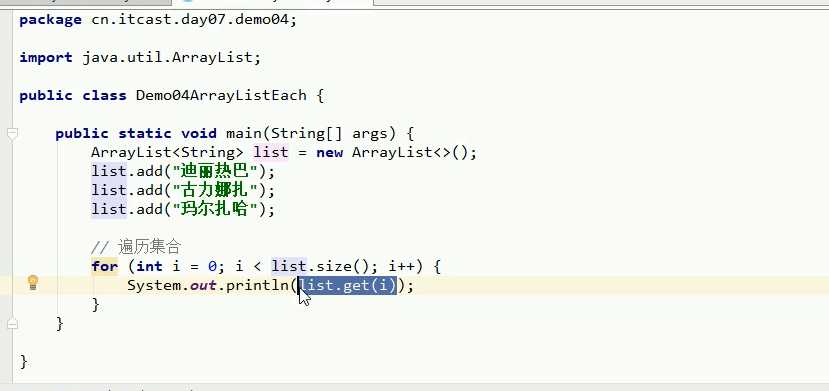The image size is (829, 391).
Task: Click the selected text list.get(i)
Action: point(347,286)
